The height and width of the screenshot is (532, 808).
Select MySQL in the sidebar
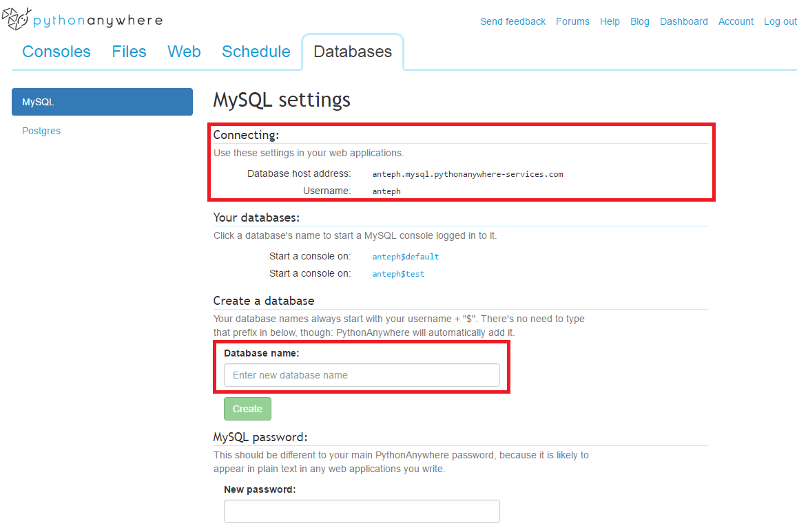102,101
